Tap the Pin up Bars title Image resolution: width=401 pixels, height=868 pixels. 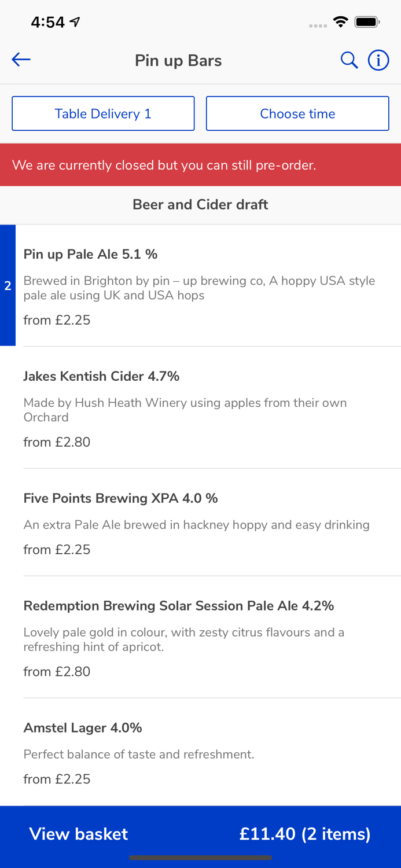178,60
